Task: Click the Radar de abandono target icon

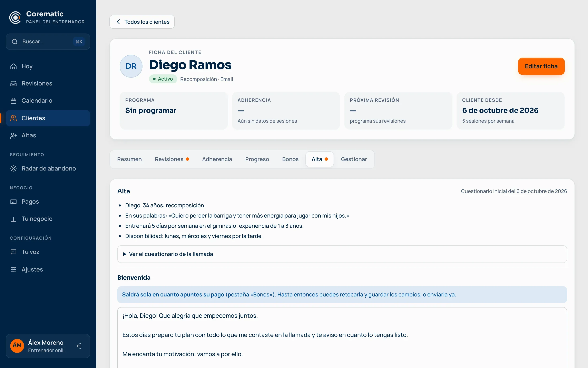Action: pos(13,168)
